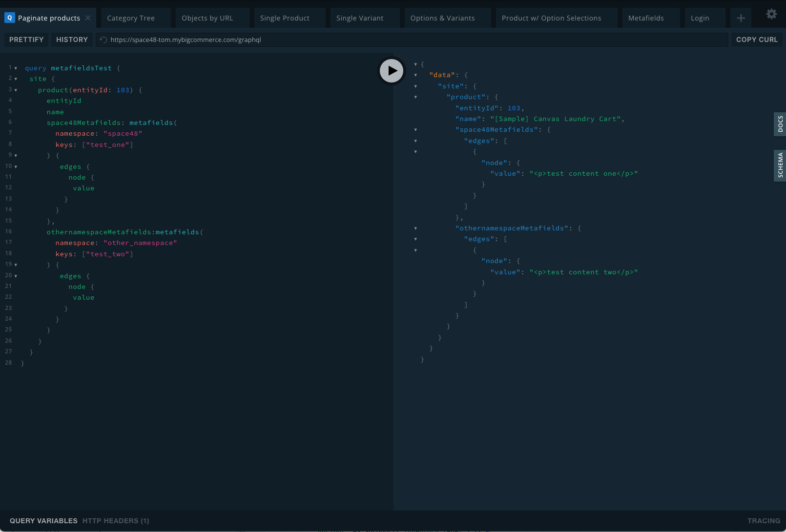Switch to the Category Tree tab

tap(131, 18)
